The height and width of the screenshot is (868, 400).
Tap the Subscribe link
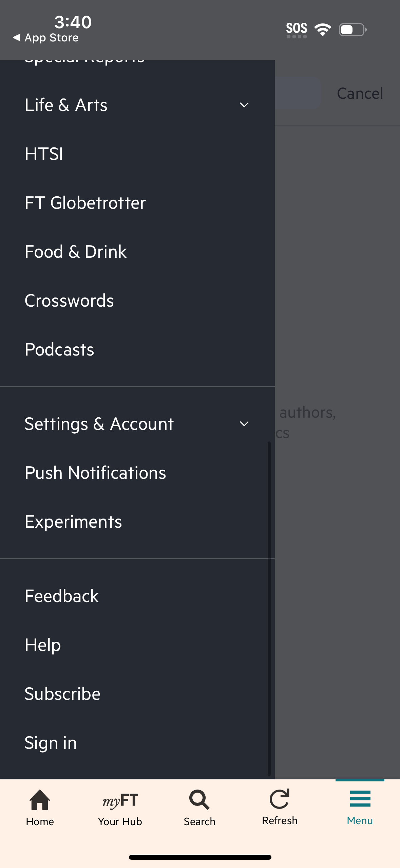click(x=63, y=694)
